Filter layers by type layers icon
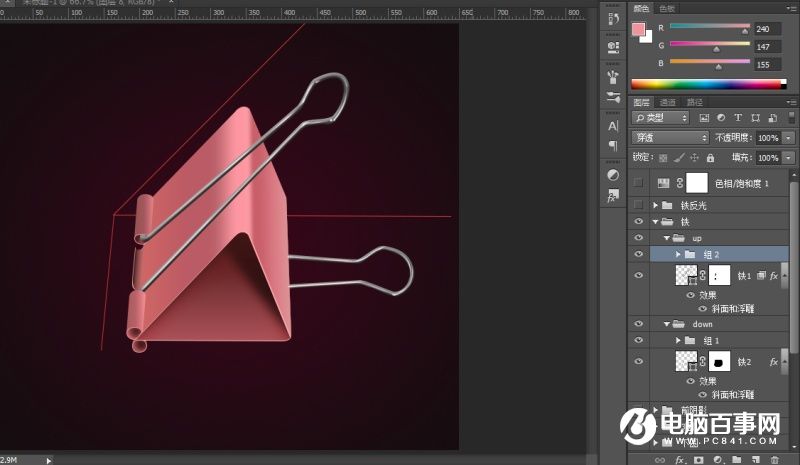 click(738, 118)
